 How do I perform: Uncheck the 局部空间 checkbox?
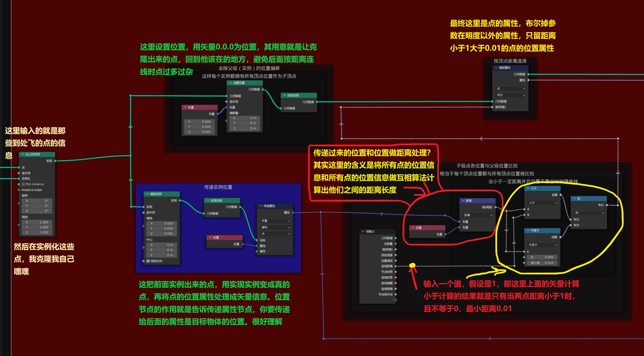coord(148,261)
